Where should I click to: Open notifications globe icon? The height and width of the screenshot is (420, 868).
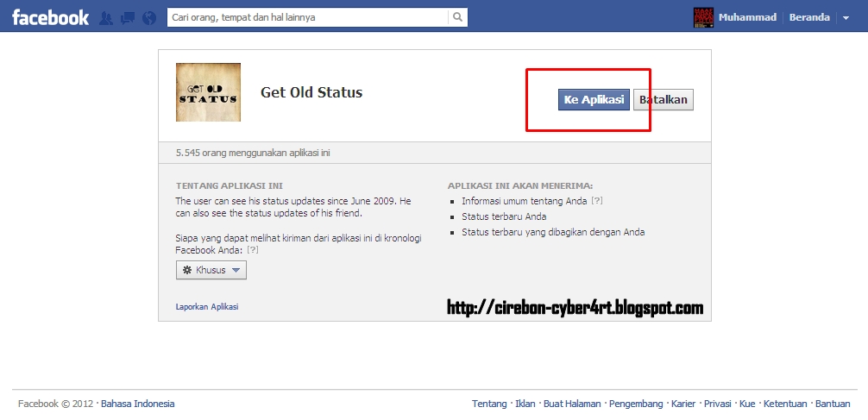[149, 18]
